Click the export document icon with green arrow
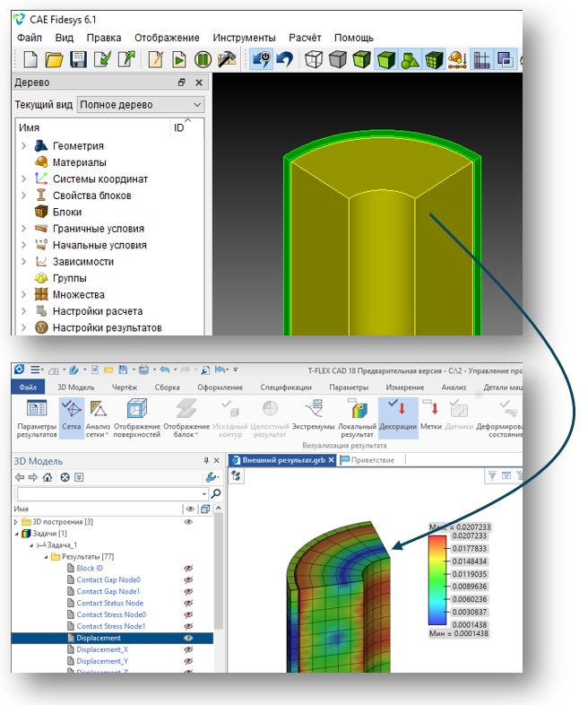 (126, 59)
